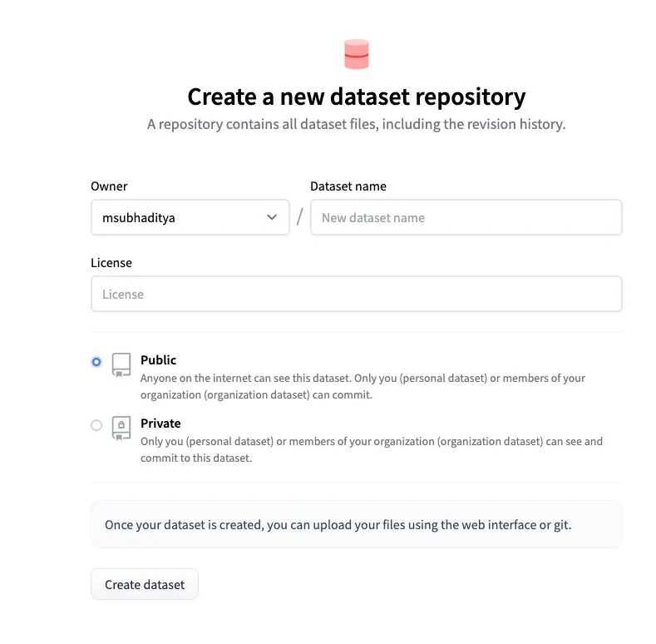The width and height of the screenshot is (656, 644).
Task: Click the slash separator between owner and name
Action: (x=299, y=218)
